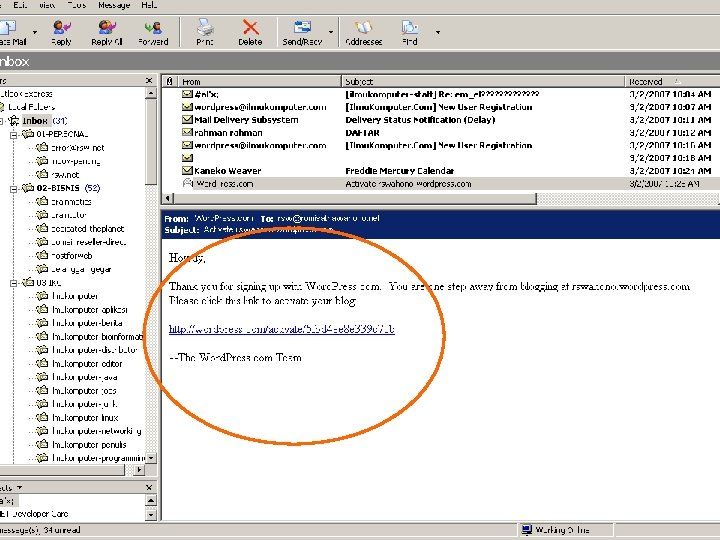Open the Create Mail dropdown arrow
Image resolution: width=720 pixels, height=540 pixels.
tap(35, 32)
